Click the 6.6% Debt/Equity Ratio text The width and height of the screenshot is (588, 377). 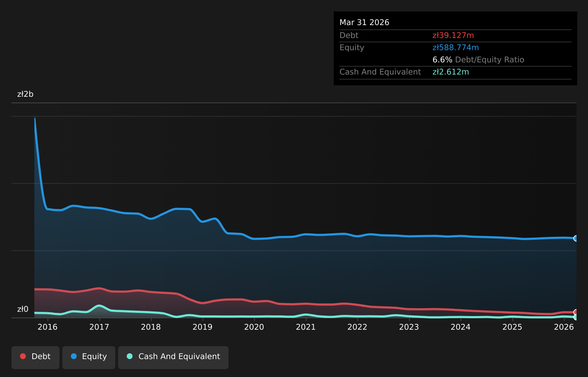pos(478,60)
